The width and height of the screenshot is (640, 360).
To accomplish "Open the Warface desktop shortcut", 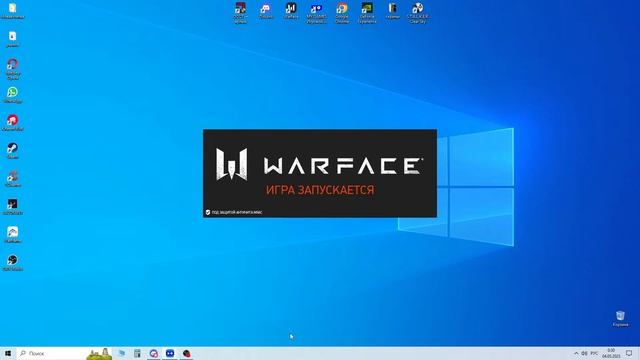I will click(x=291, y=11).
